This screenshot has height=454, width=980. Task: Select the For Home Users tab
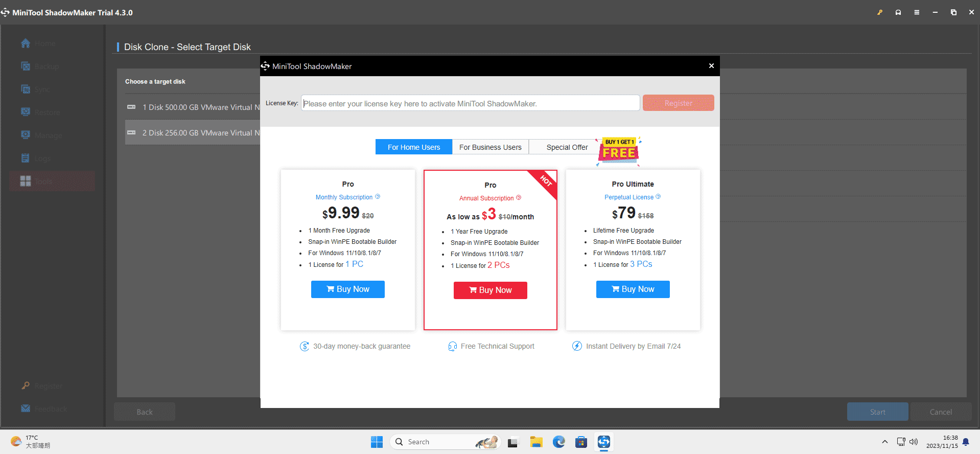[x=413, y=147]
